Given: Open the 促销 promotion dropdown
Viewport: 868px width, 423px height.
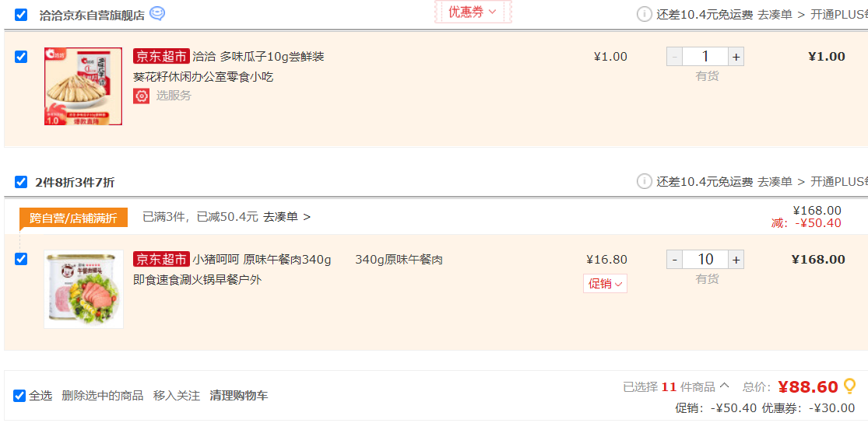Looking at the screenshot, I should 605,284.
